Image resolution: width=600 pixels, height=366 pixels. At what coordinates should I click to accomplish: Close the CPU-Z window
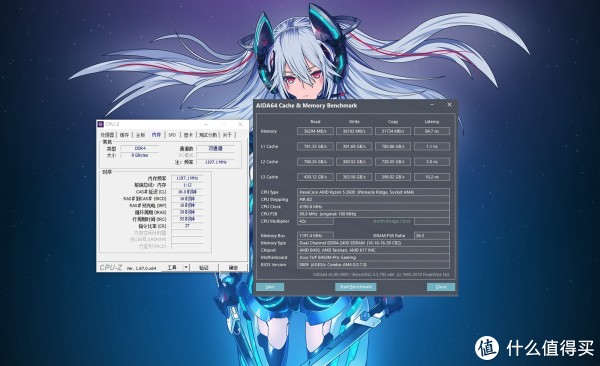(240, 124)
